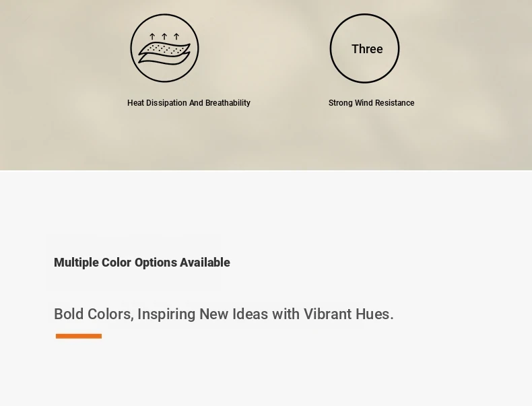Click the breathable fabric layers icon
This screenshot has width=532, height=406.
164,48
